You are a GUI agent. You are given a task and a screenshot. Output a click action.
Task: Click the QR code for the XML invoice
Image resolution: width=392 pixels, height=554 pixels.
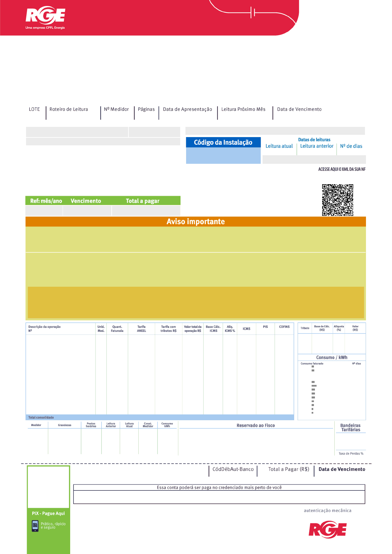[337, 200]
